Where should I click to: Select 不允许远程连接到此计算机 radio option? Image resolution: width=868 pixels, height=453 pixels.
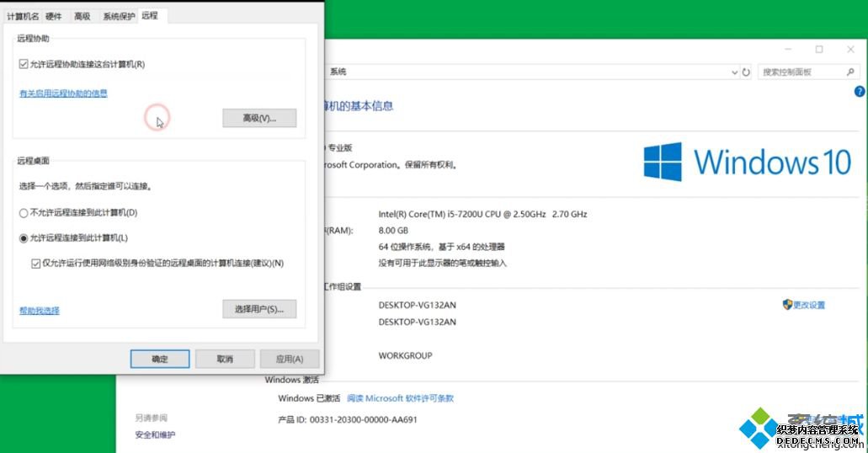[x=24, y=213]
